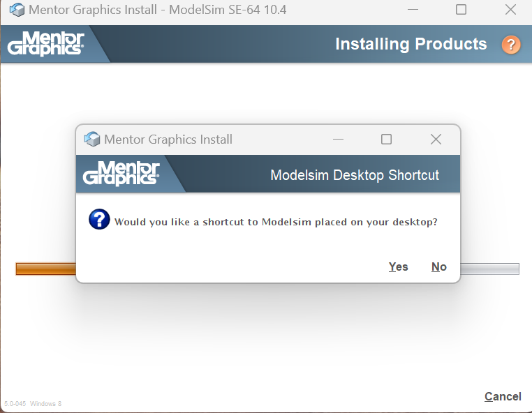Click the cube icon in dialog title bar
The width and height of the screenshot is (532, 413).
tap(92, 139)
